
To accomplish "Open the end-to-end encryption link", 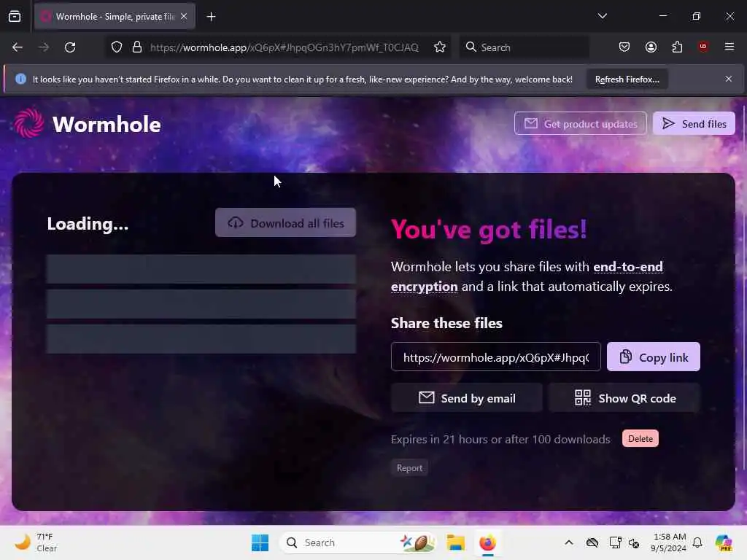I will pyautogui.click(x=527, y=276).
